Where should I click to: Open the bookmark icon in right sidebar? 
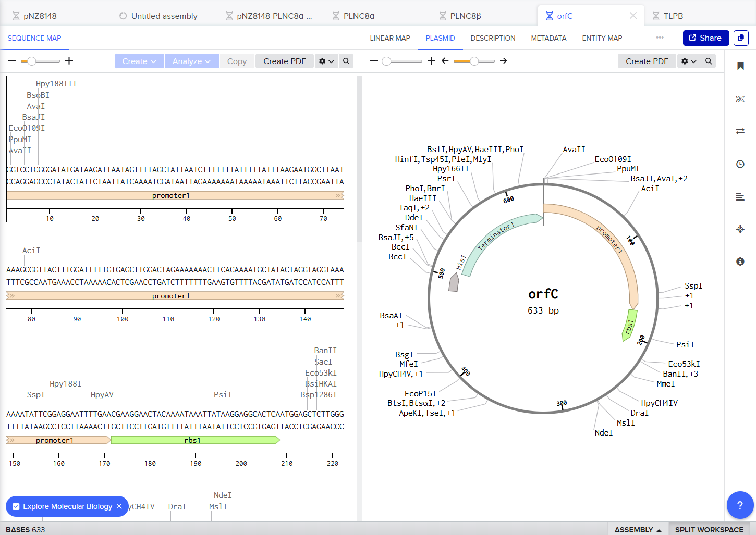pos(740,66)
